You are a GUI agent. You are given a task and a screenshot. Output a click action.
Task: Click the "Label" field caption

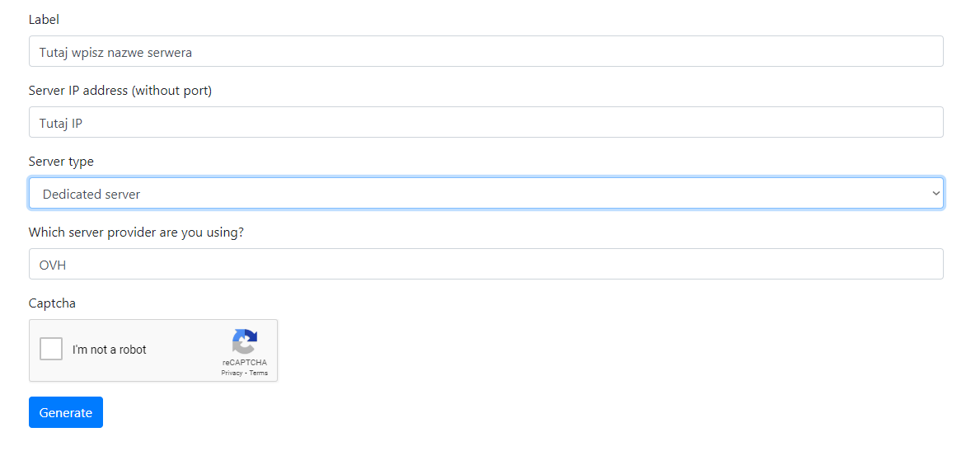click(x=44, y=19)
